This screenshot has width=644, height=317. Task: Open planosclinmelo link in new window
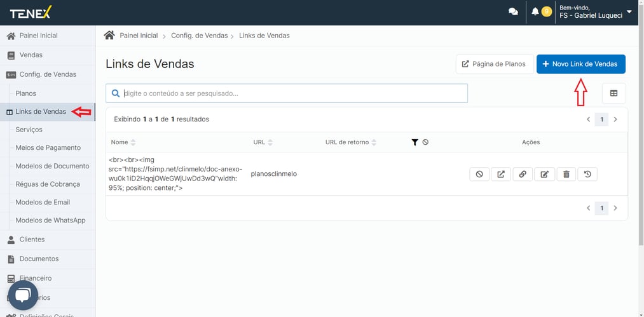tap(501, 174)
